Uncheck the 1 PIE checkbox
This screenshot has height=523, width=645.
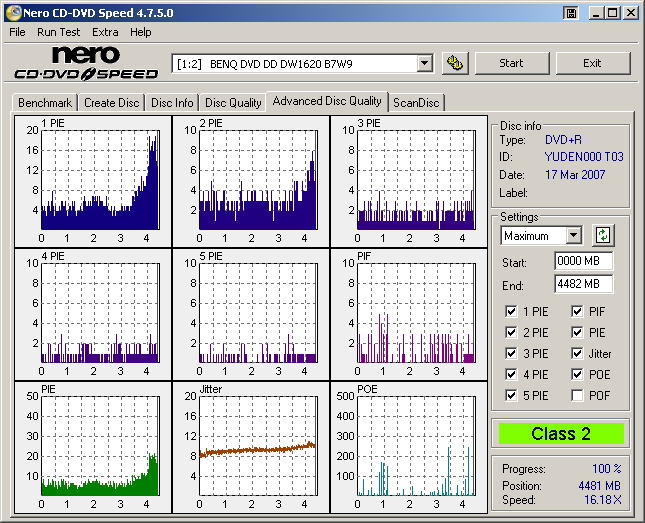click(x=512, y=312)
